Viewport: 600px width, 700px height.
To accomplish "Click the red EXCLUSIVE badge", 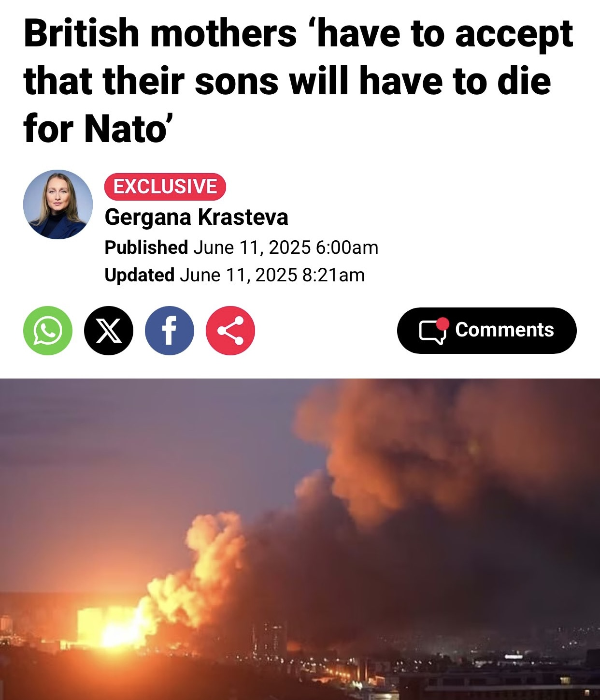I will point(165,187).
